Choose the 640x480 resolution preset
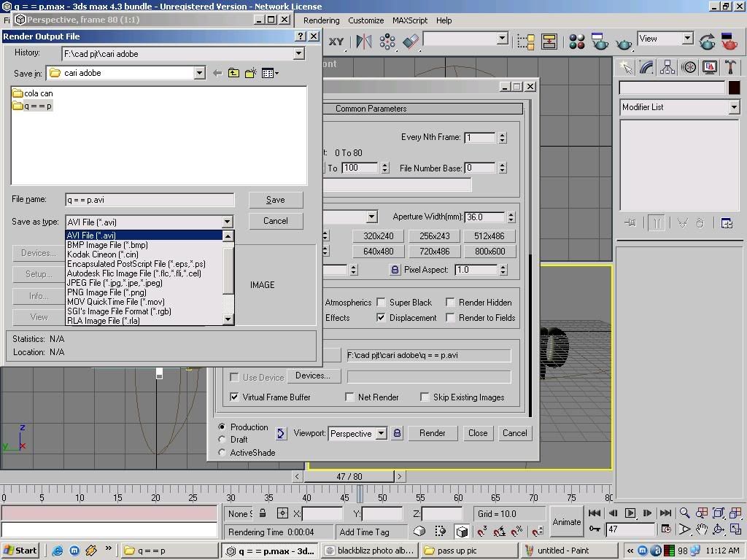This screenshot has width=747, height=560. [x=378, y=252]
